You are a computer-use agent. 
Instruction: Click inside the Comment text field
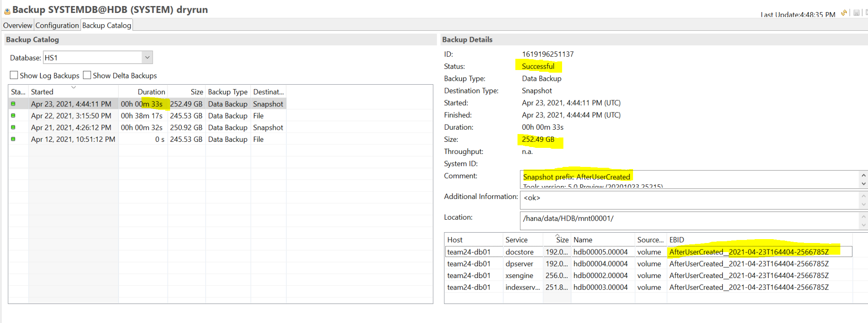[690, 179]
